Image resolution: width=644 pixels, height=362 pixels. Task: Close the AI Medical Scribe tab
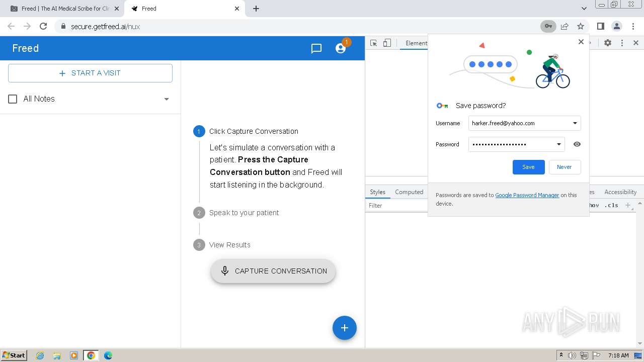coord(116,9)
